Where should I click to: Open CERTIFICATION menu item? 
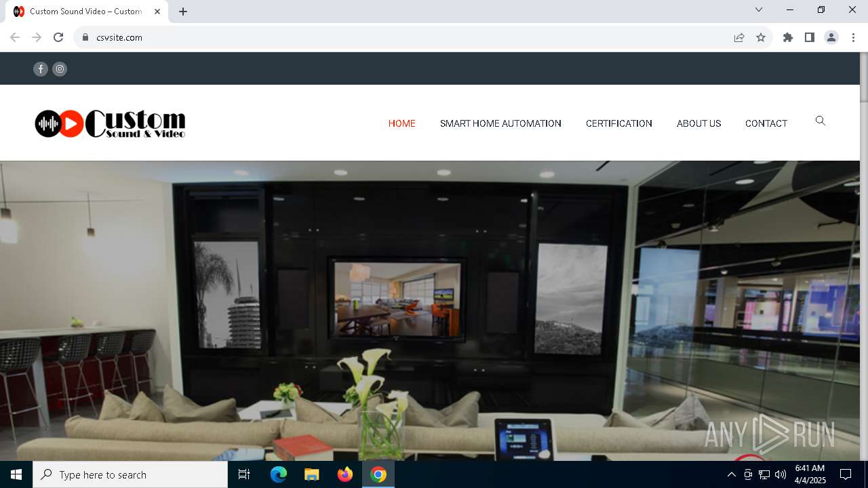click(619, 123)
